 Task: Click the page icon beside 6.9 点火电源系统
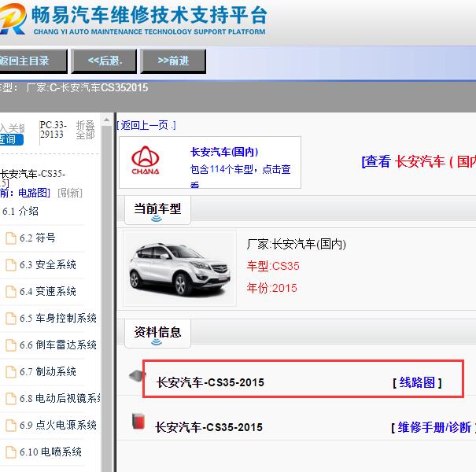pos(11,426)
